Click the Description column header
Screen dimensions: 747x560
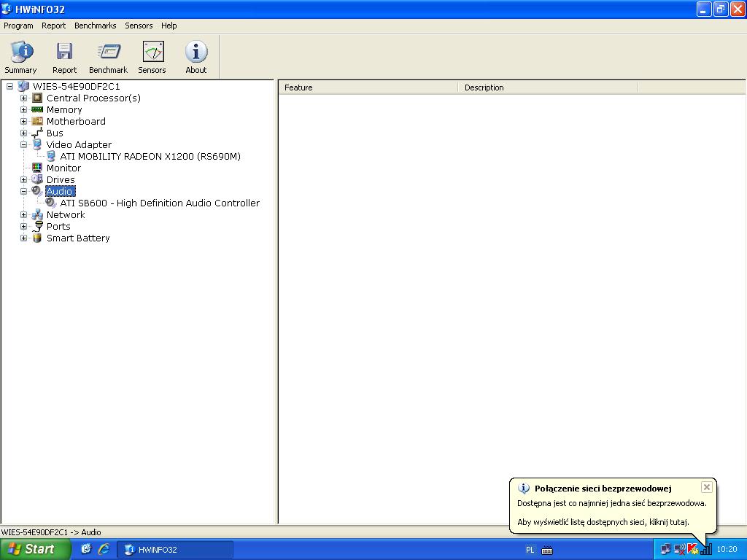pos(548,87)
